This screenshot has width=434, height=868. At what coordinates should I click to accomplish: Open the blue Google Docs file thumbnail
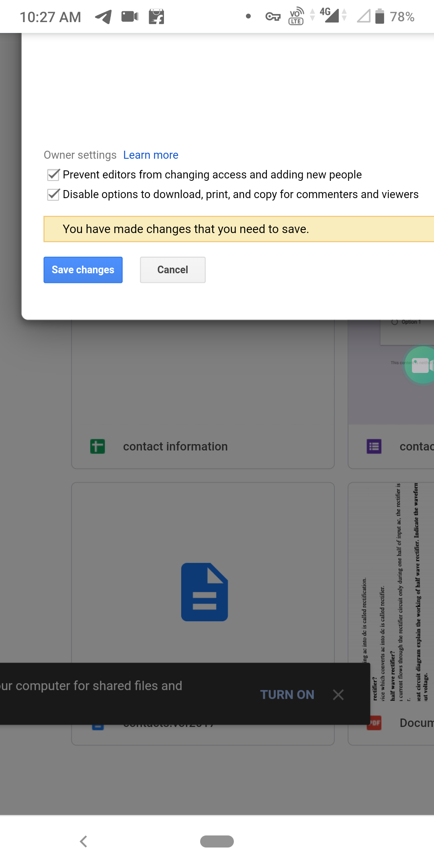(x=204, y=592)
